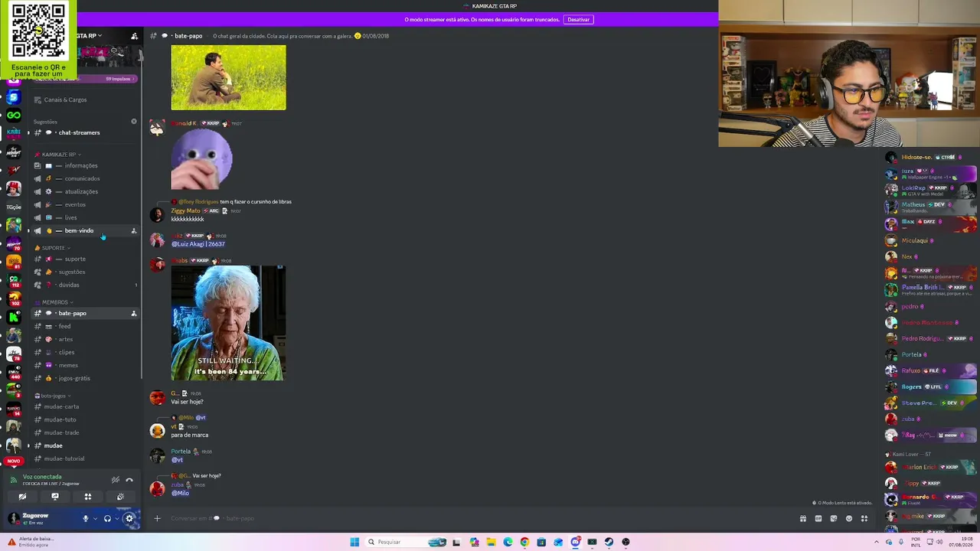
Task: Open the informações channel
Action: point(85,165)
